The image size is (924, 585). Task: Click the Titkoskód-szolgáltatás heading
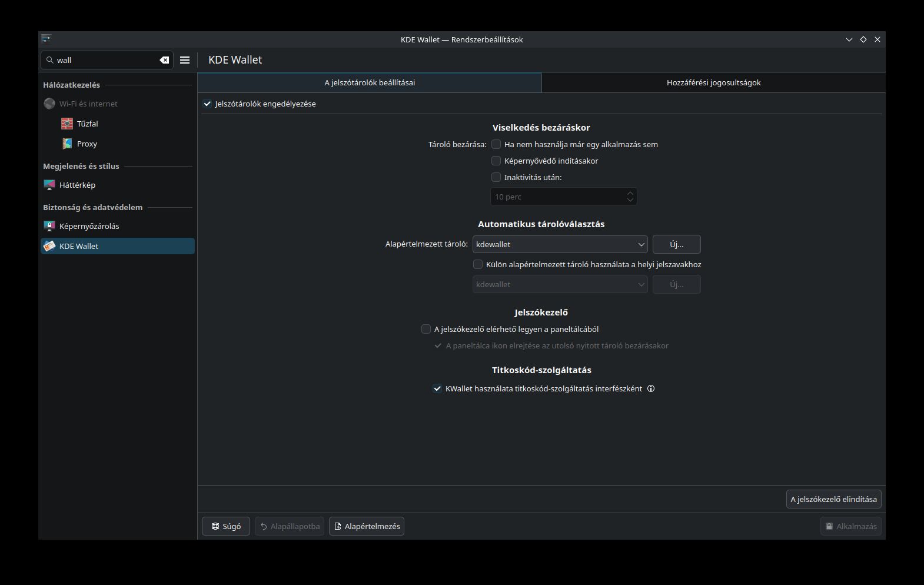(x=541, y=370)
